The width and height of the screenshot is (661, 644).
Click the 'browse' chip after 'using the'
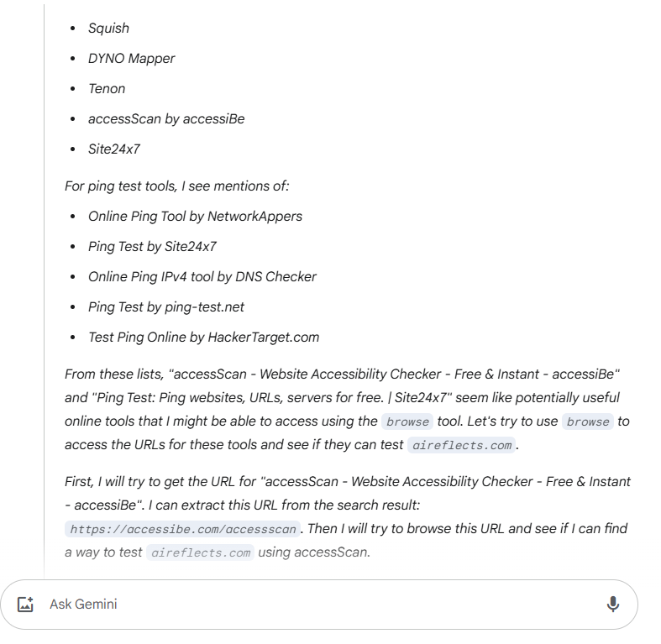[407, 421]
